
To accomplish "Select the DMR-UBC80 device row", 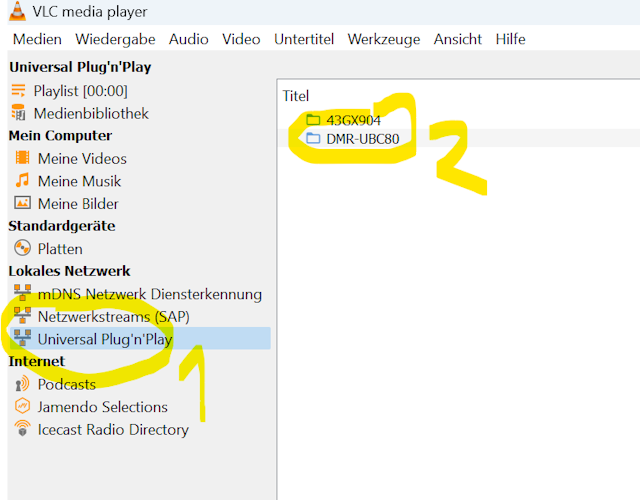I will click(x=459, y=138).
